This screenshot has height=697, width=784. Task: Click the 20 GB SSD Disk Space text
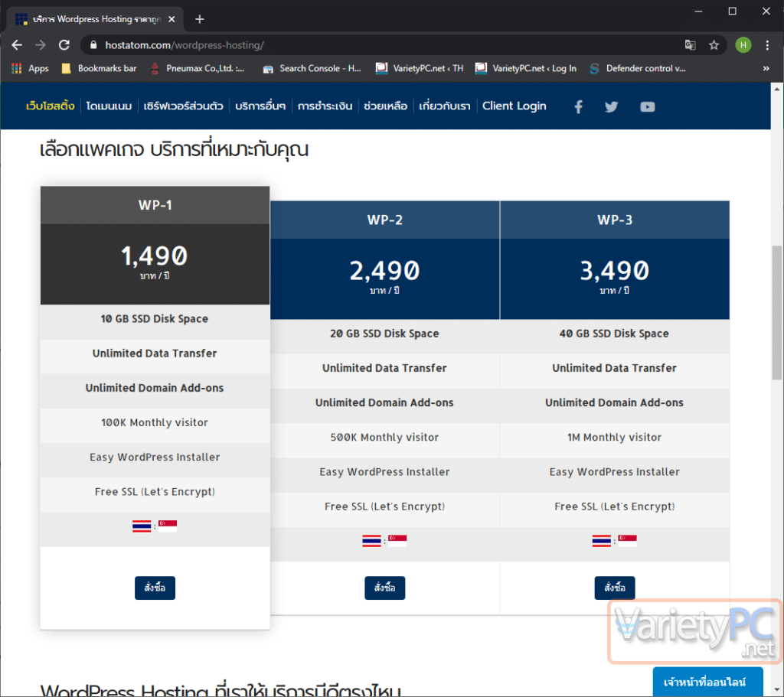(x=384, y=334)
